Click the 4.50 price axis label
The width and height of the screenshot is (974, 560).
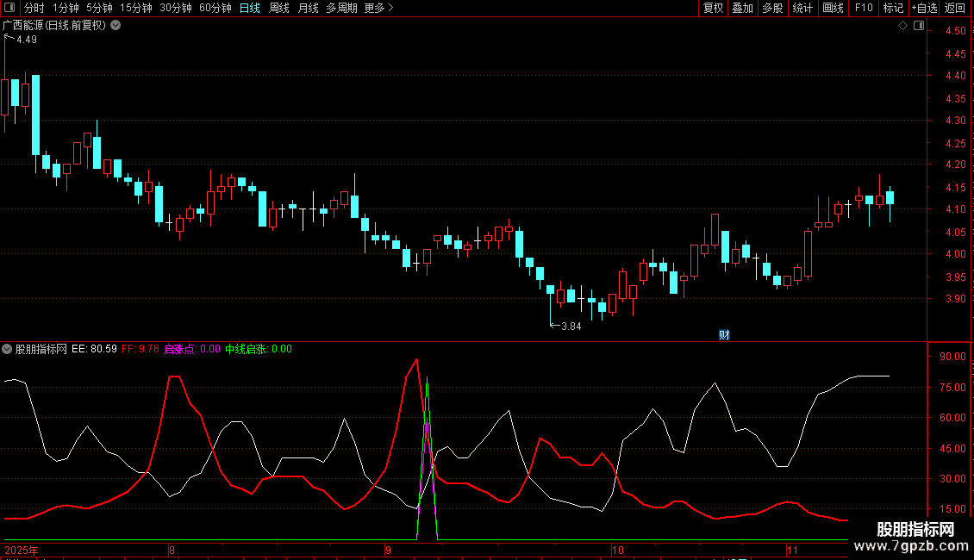[955, 31]
